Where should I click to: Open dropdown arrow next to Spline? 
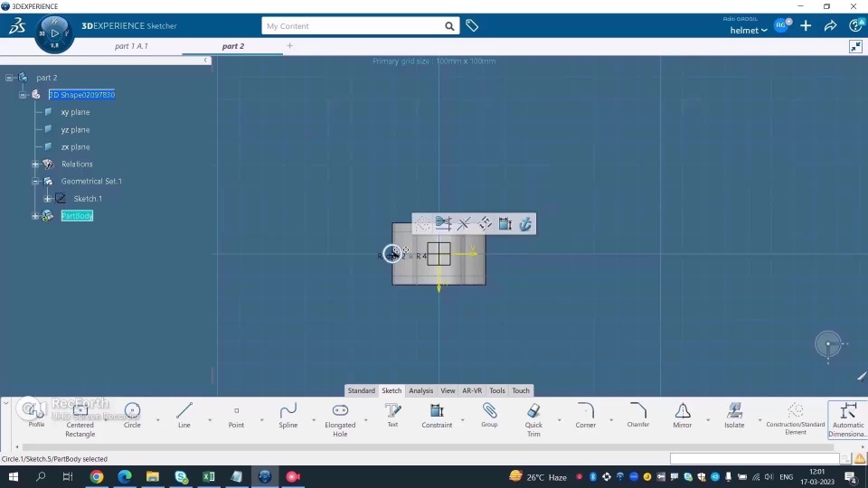[314, 420]
